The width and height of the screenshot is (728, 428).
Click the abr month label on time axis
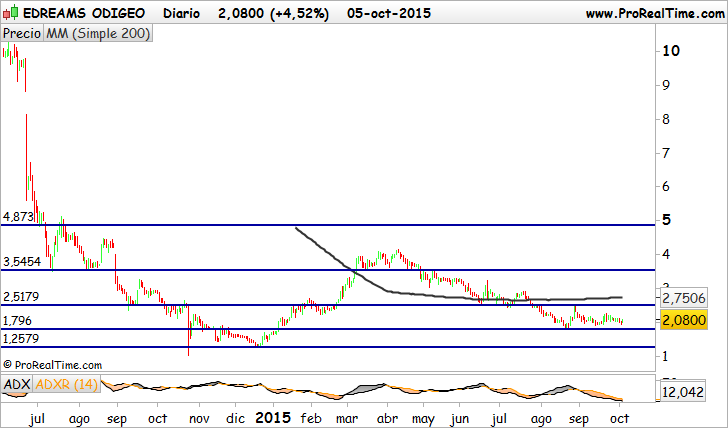(387, 419)
